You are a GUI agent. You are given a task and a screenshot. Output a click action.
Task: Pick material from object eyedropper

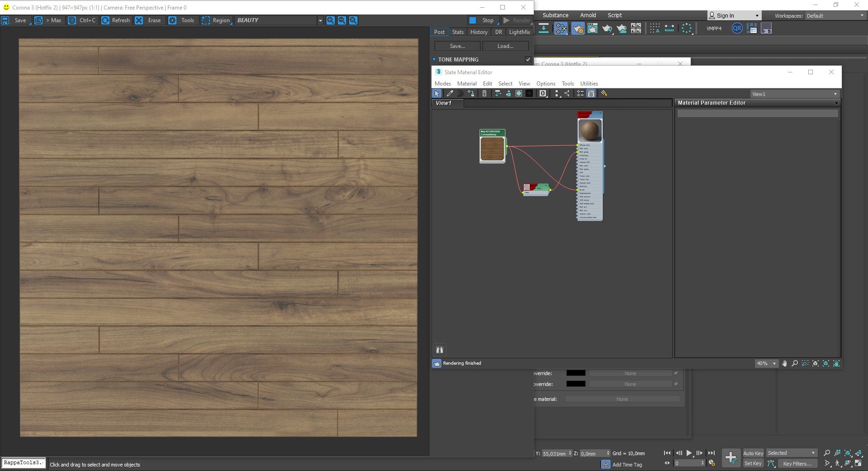tap(450, 93)
